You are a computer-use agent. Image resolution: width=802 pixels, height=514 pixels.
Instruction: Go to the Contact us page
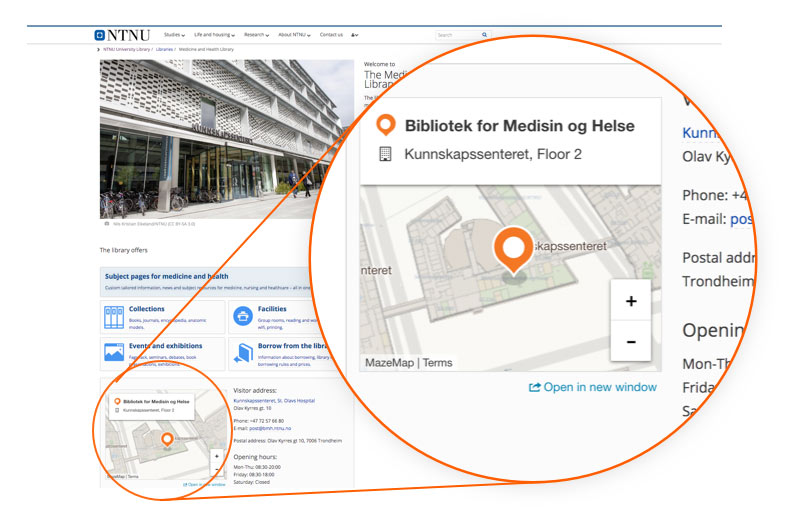point(331,35)
